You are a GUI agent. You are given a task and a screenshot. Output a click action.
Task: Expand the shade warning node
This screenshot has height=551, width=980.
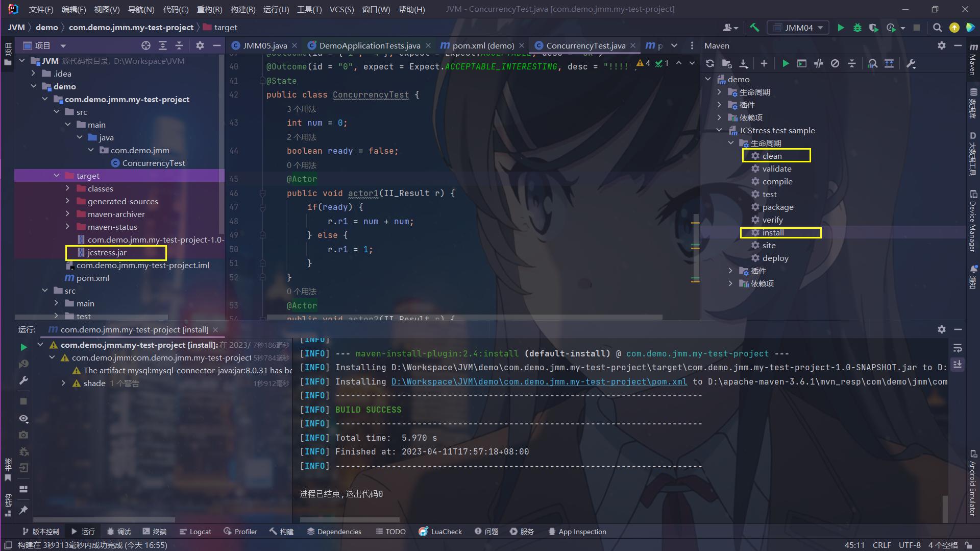point(63,383)
